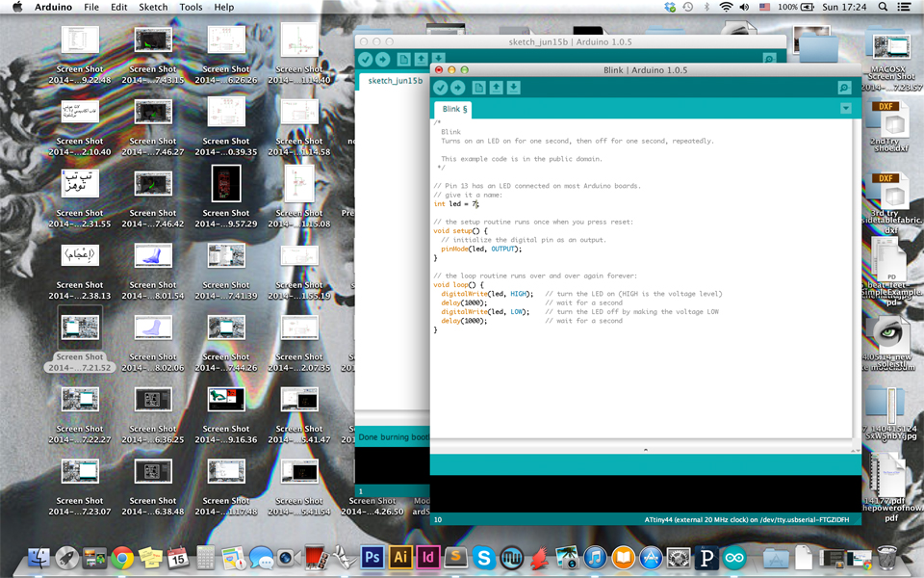Click the Sun 17:24 clock
The height and width of the screenshot is (578, 924).
(844, 7)
